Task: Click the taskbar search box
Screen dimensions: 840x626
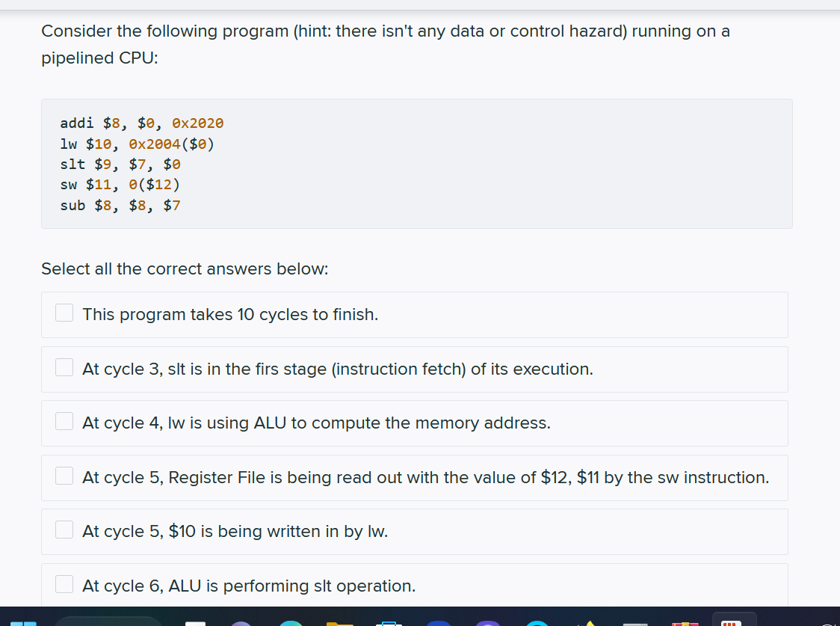Action: tap(108, 623)
